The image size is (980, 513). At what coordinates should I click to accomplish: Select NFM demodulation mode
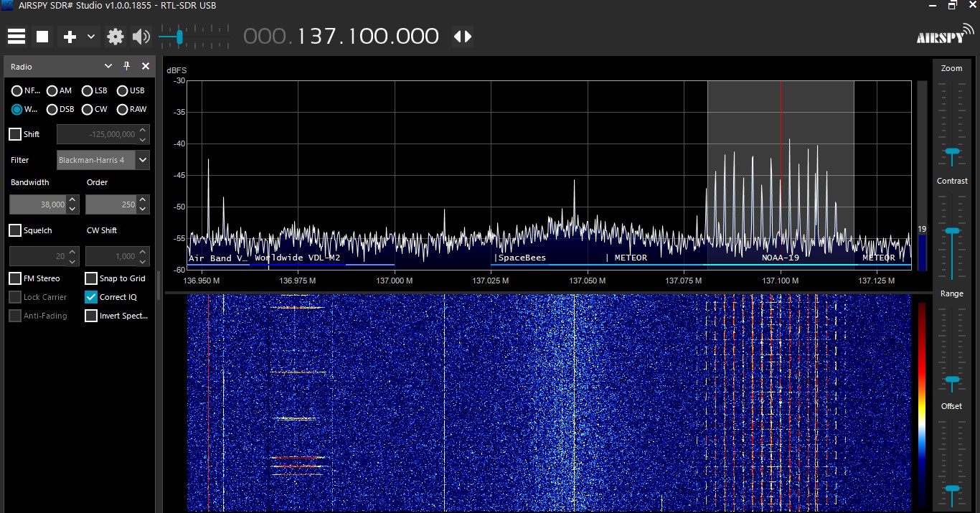(x=17, y=91)
